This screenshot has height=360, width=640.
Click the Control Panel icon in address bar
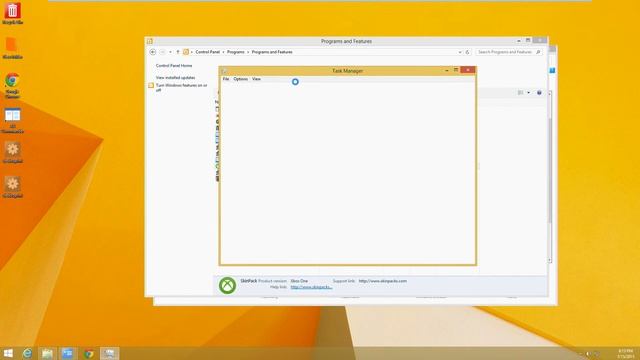[186, 52]
